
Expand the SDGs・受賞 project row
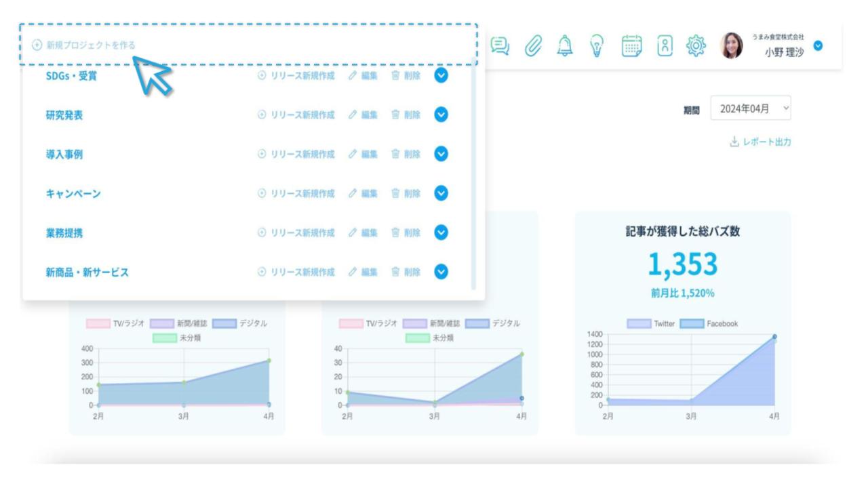pos(441,76)
